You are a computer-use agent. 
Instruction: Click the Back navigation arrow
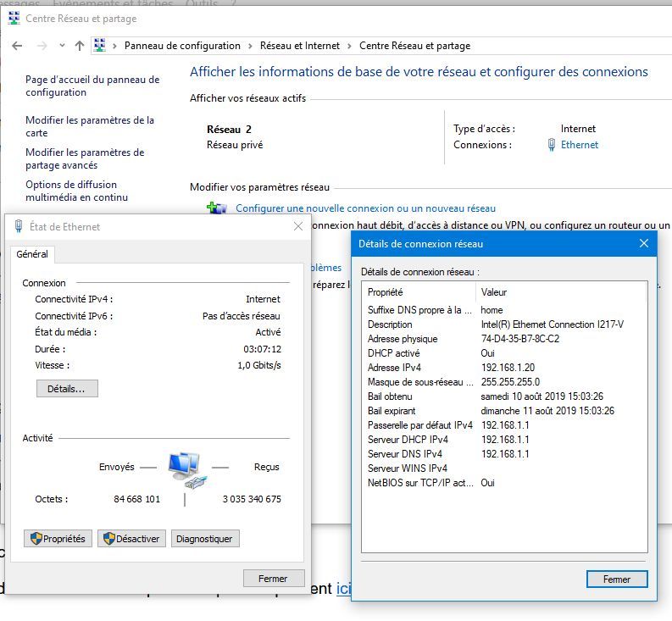(18, 46)
